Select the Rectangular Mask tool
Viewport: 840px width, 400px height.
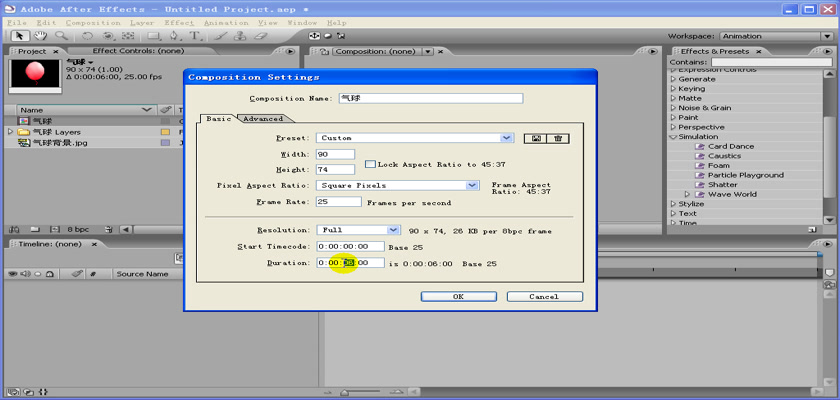pyautogui.click(x=154, y=36)
